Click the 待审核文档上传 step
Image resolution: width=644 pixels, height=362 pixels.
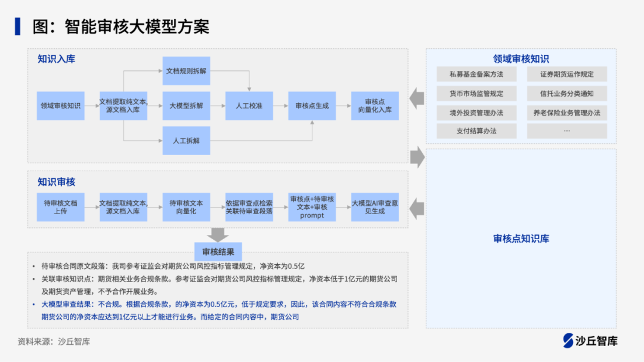(x=60, y=207)
